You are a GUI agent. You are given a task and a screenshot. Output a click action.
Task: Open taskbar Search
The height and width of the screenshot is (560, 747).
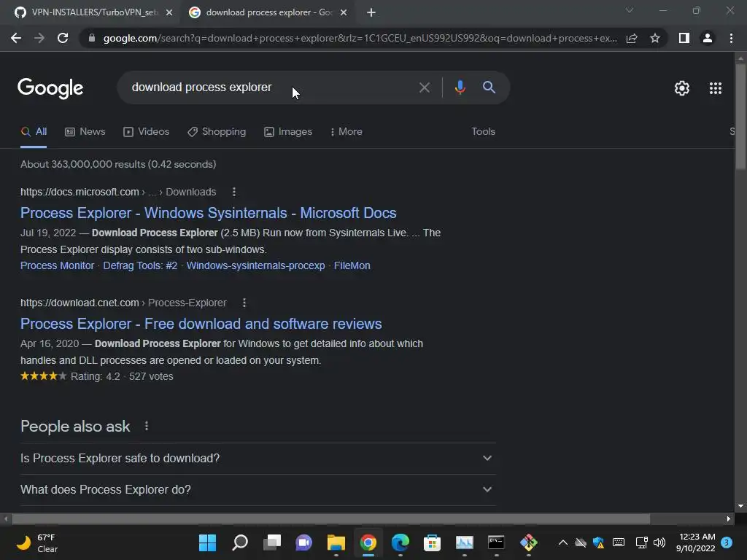coord(239,542)
